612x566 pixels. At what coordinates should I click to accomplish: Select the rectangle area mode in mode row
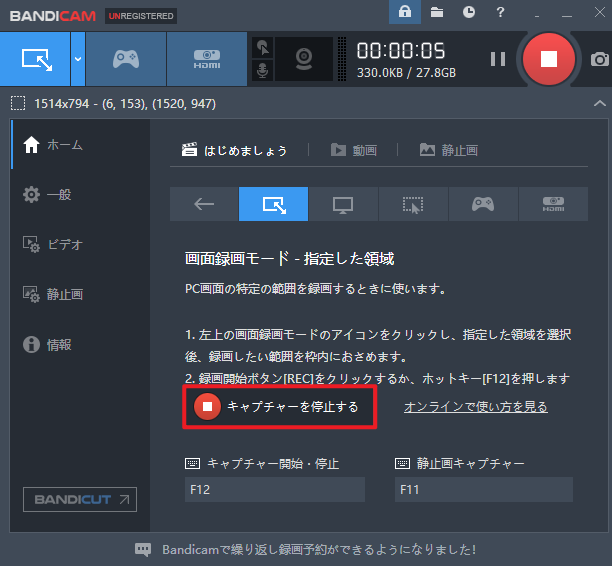tap(274, 204)
